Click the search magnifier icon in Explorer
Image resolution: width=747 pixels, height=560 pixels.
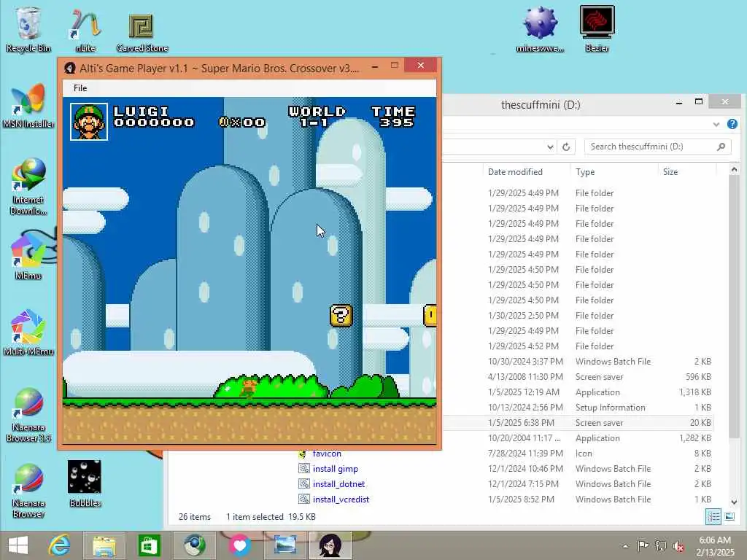click(721, 147)
